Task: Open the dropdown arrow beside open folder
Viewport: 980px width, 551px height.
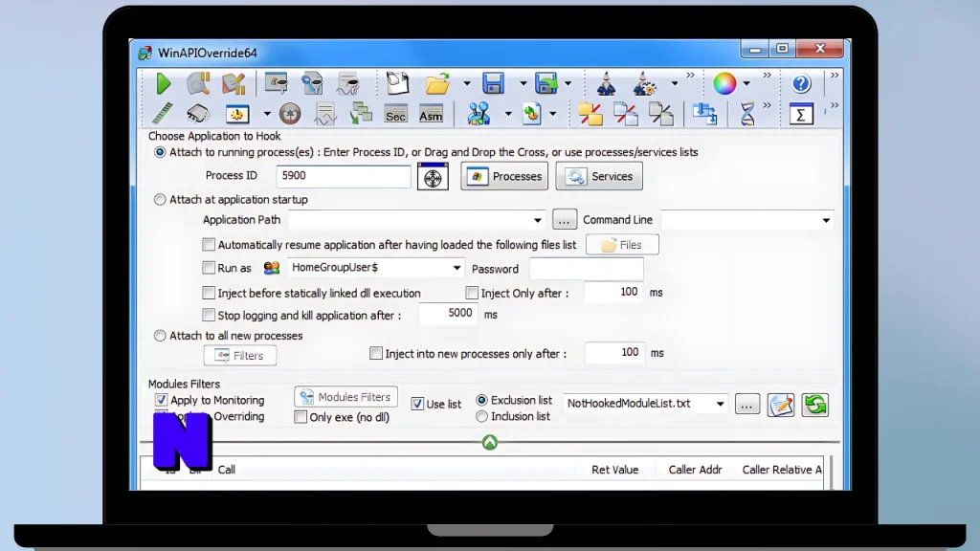Action: 466,84
